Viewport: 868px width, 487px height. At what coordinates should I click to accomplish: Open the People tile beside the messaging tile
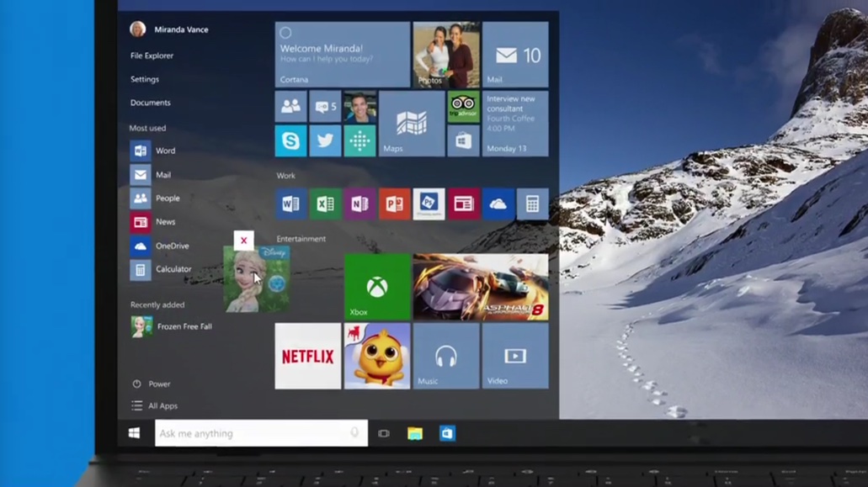290,107
